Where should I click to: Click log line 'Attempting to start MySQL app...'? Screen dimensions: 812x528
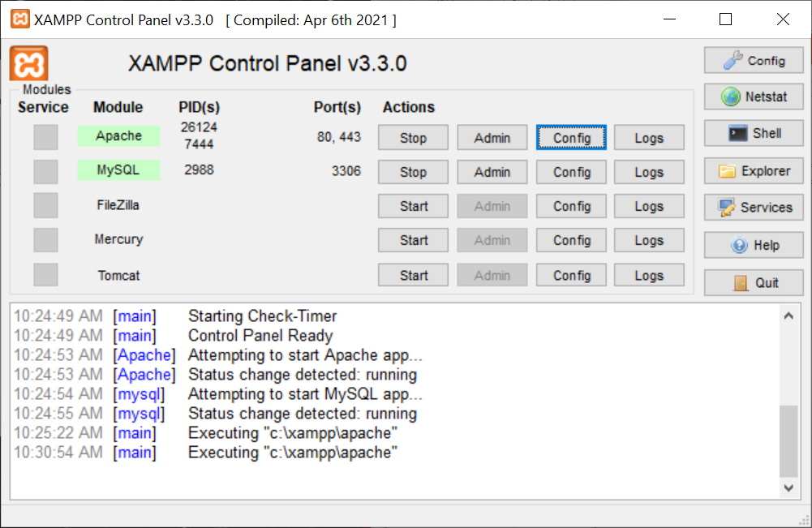[306, 394]
